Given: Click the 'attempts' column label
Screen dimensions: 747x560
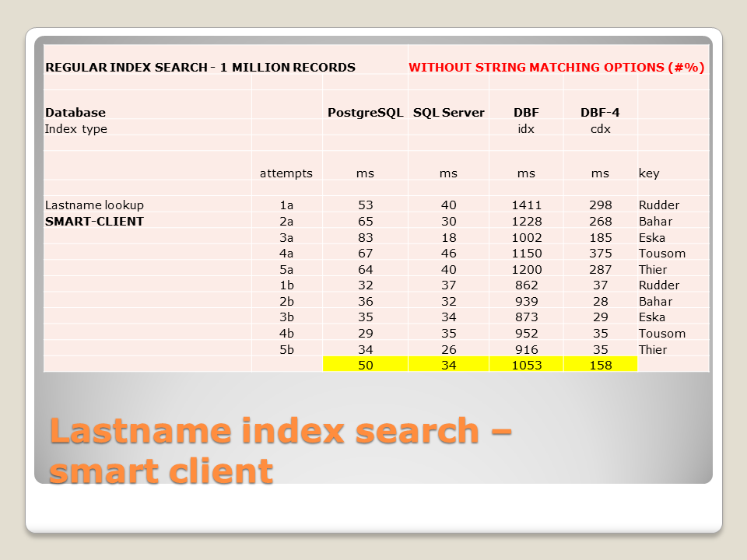Looking at the screenshot, I should [286, 173].
